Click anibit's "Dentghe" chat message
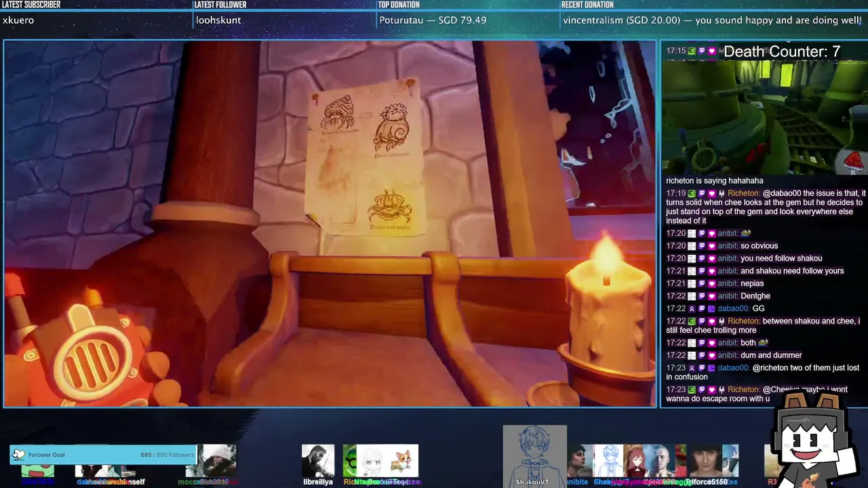The height and width of the screenshot is (488, 868). point(755,296)
